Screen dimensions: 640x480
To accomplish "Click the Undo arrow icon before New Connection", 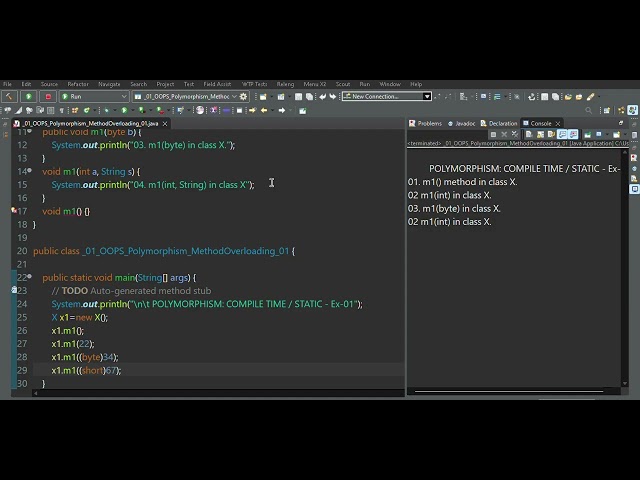I will point(323,96).
